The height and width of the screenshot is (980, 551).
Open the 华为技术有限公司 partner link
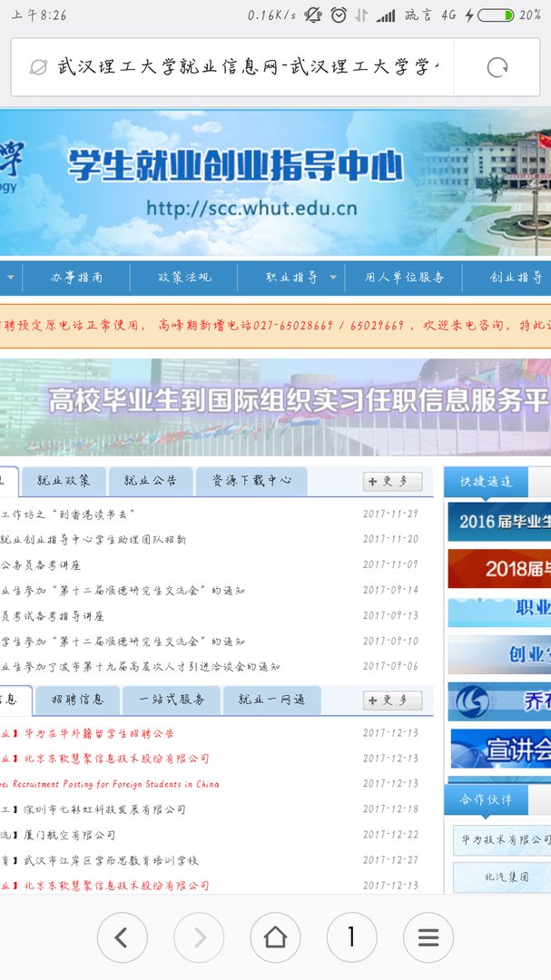(x=502, y=840)
